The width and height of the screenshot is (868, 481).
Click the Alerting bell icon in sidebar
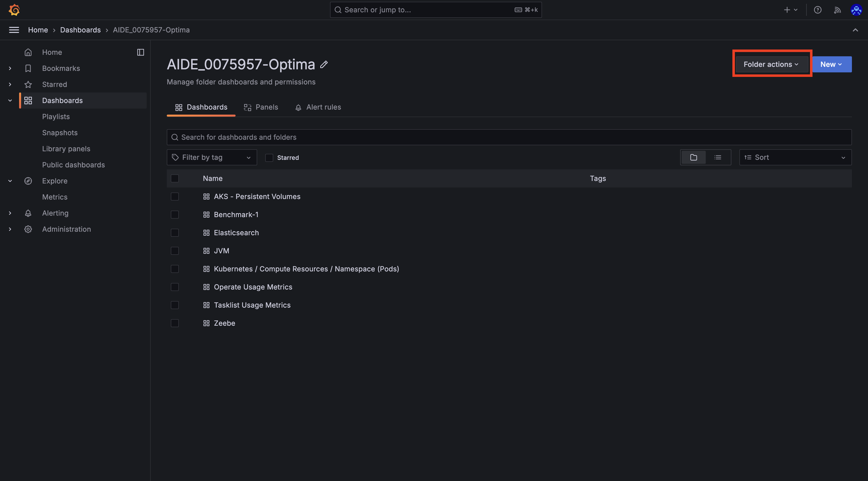point(28,213)
